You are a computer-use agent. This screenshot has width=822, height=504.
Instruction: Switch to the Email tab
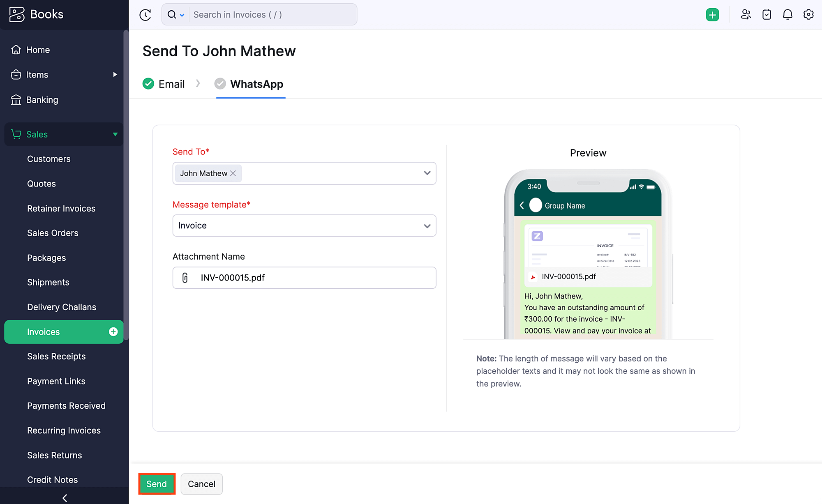click(x=171, y=84)
